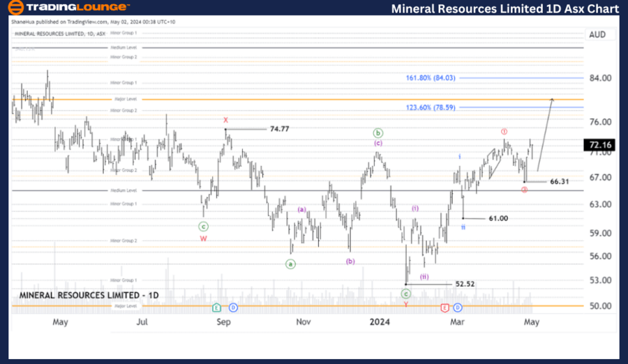Click the Major Level label on the 50.00 line
The width and height of the screenshot is (628, 364).
(x=126, y=306)
